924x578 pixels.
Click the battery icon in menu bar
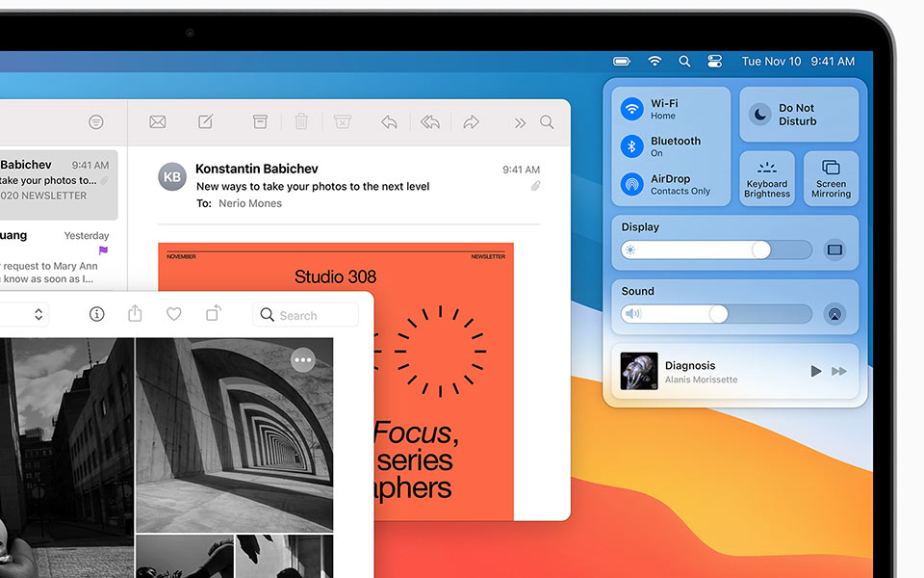pos(622,61)
